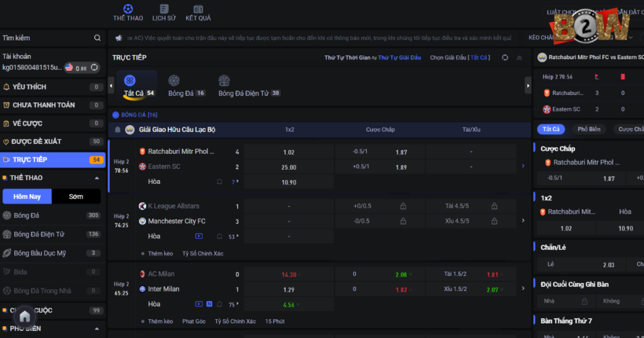Click the search magnifier icon
644x338 pixels.
97,38
